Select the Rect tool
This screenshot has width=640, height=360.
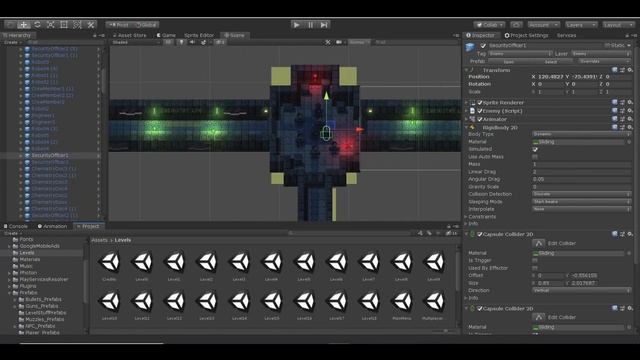(x=64, y=25)
